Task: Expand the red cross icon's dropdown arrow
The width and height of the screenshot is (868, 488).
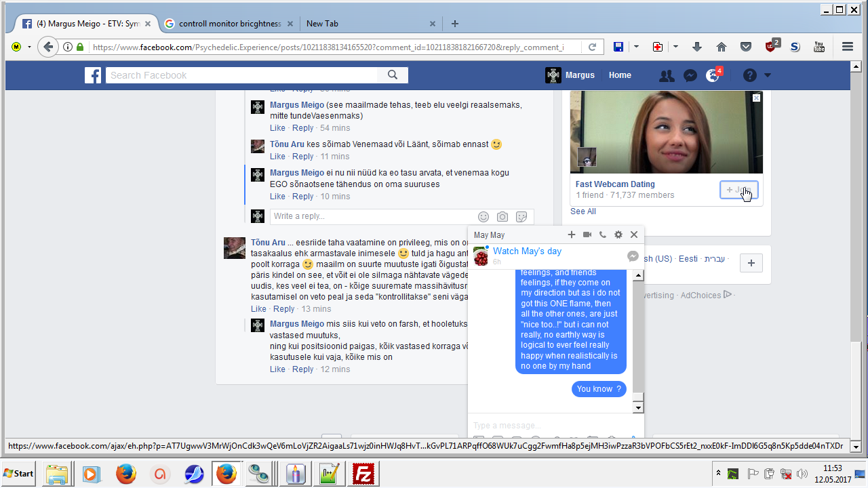Action: pos(675,47)
